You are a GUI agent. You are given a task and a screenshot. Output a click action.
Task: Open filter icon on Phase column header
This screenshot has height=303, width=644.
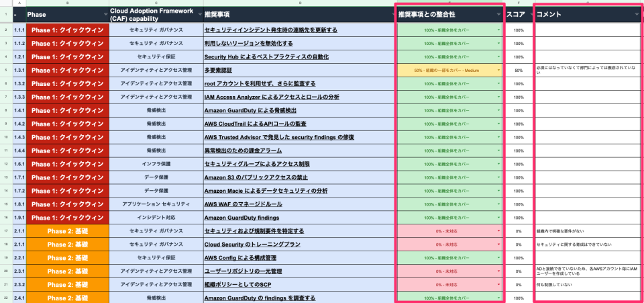click(x=105, y=15)
